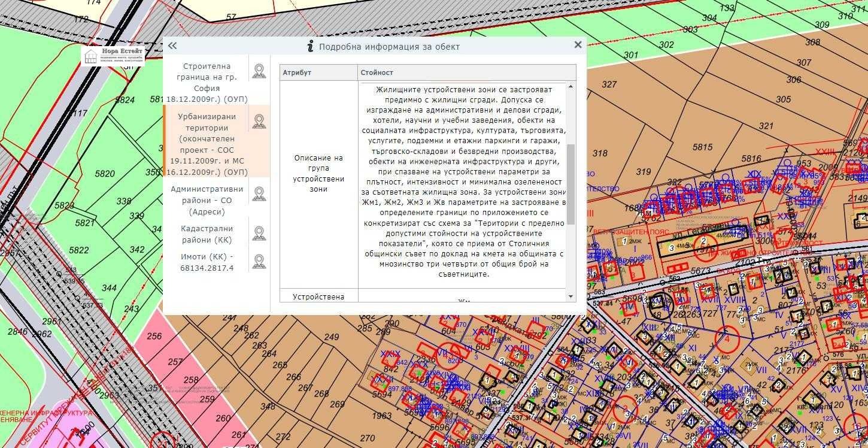Select the Кадастрални райони (КК) layer entry
Viewport: 868px width, 448px height.
tap(207, 234)
